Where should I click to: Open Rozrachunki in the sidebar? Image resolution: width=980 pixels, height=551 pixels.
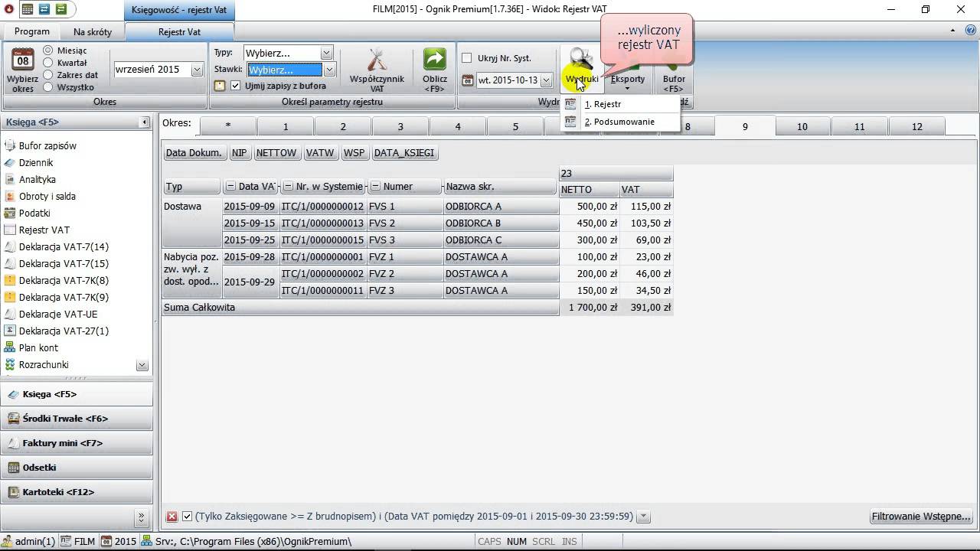coord(44,364)
